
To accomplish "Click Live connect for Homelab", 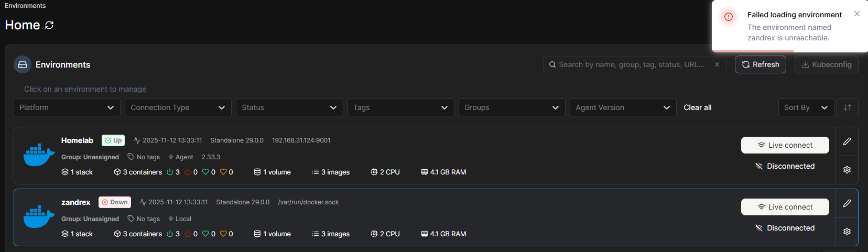I will pyautogui.click(x=785, y=145).
